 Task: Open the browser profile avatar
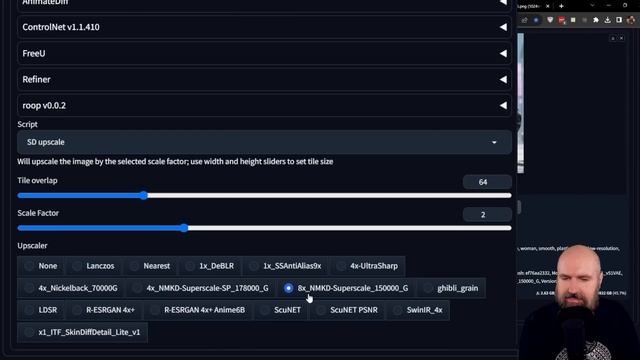point(631,20)
